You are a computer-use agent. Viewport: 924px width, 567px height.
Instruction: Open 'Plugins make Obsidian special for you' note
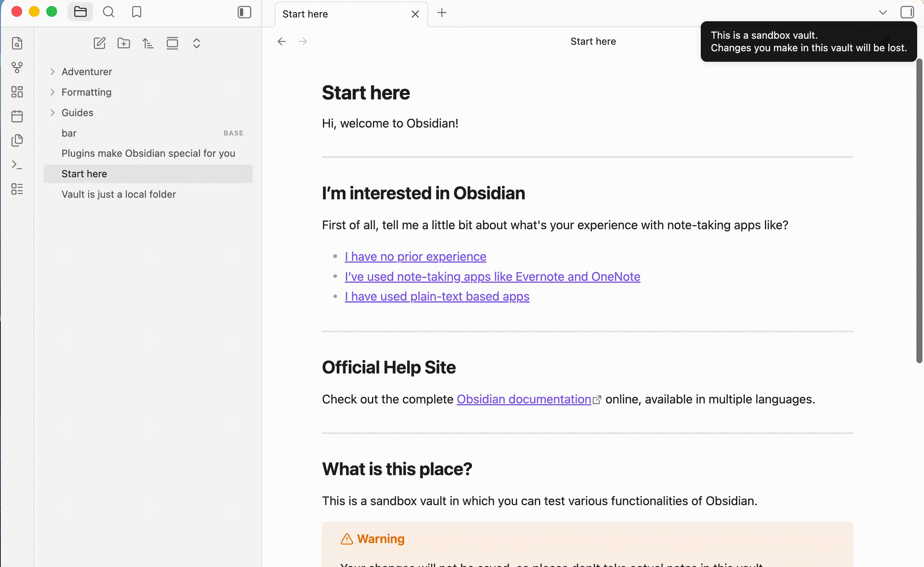coord(148,153)
